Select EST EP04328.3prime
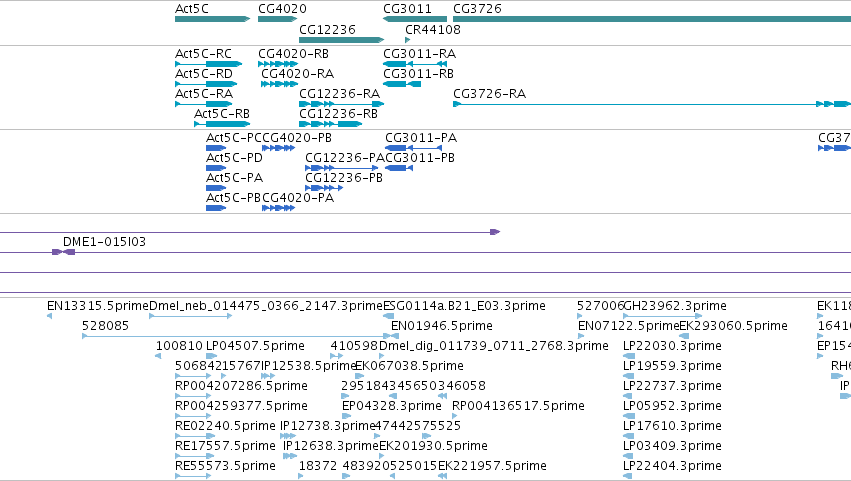The width and height of the screenshot is (851, 481). pyautogui.click(x=392, y=407)
